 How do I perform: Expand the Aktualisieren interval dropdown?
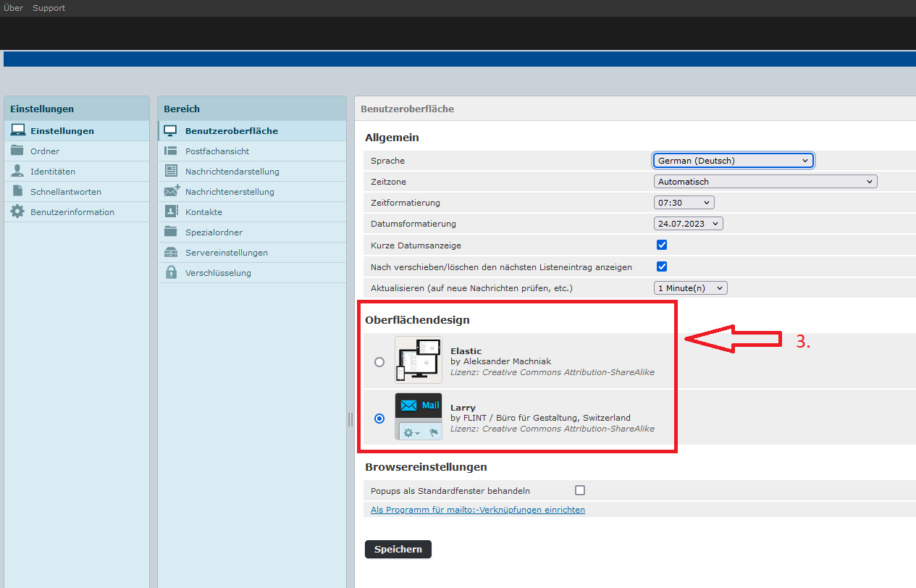click(690, 288)
